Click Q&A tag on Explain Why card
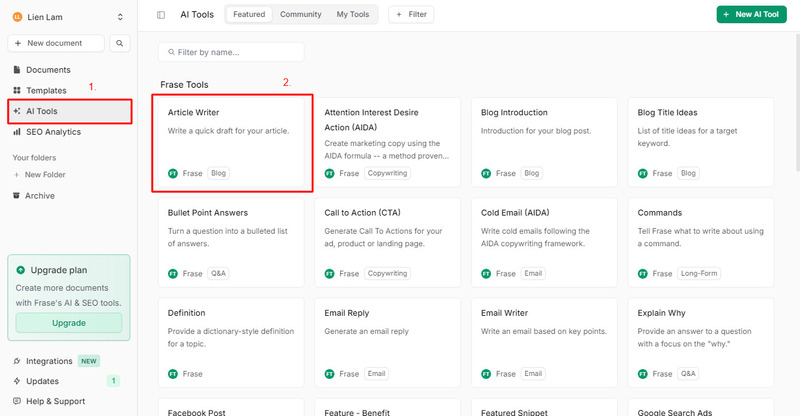Viewport: 800px width, 416px height. click(688, 374)
